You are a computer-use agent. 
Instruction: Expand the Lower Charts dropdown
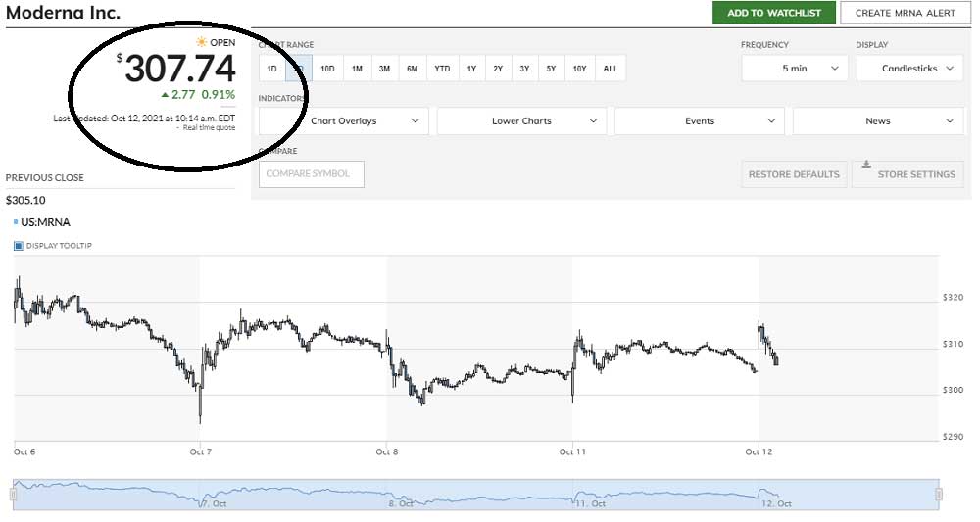click(522, 121)
